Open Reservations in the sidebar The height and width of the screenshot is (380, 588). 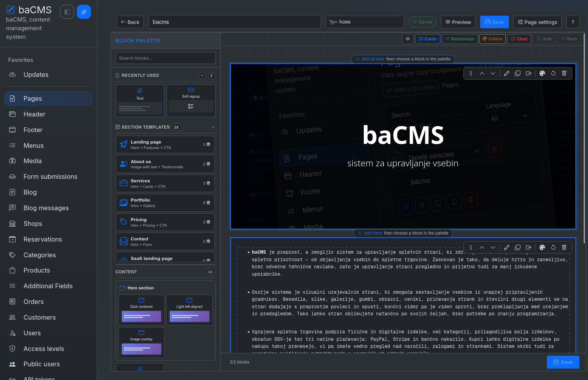coord(48,239)
